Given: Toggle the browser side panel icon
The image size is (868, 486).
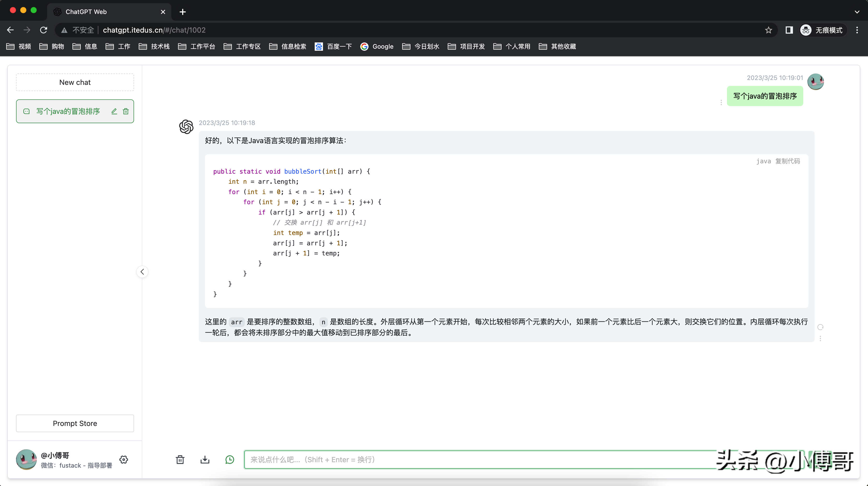Looking at the screenshot, I should click(x=789, y=30).
